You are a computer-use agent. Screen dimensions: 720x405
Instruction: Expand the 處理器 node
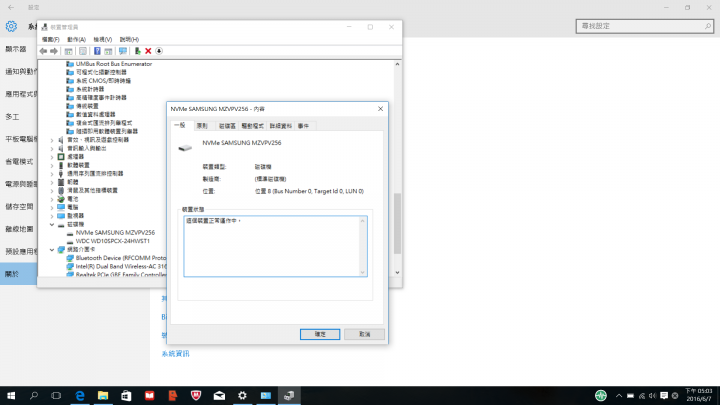pyautogui.click(x=52, y=157)
